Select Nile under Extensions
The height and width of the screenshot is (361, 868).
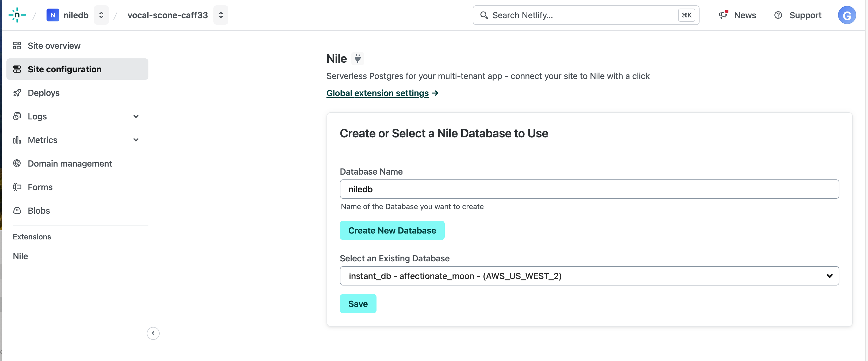pos(21,256)
